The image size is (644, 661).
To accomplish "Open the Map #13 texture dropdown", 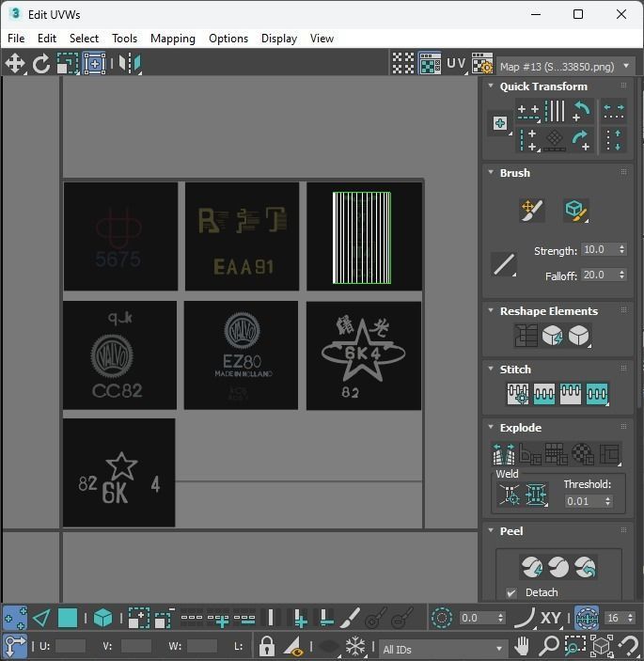I will (566, 66).
